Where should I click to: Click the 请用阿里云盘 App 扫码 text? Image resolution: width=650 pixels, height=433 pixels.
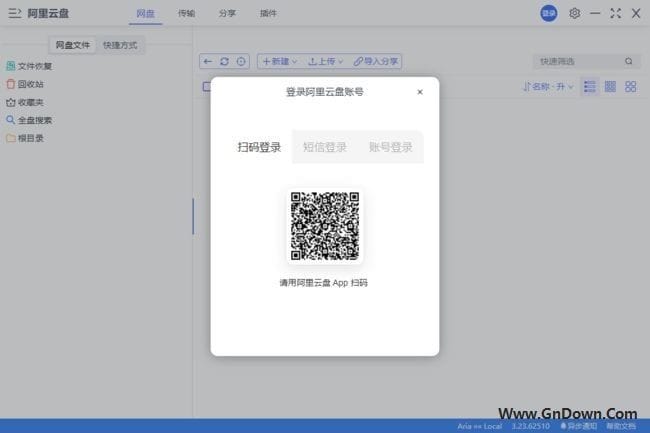324,283
